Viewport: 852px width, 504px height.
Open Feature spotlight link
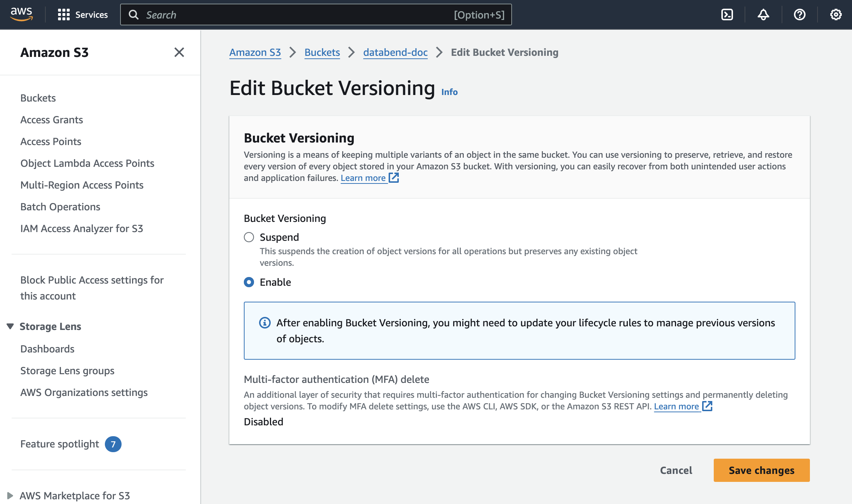point(60,444)
